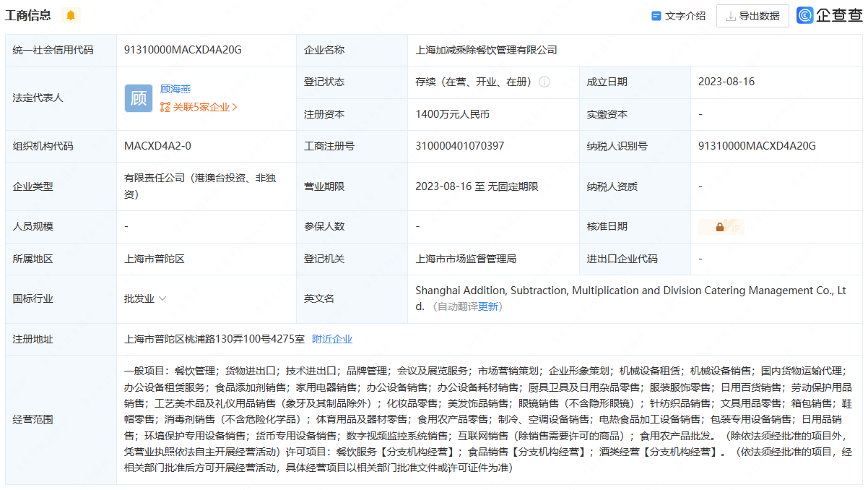Click the 导出数据 export button

(752, 16)
